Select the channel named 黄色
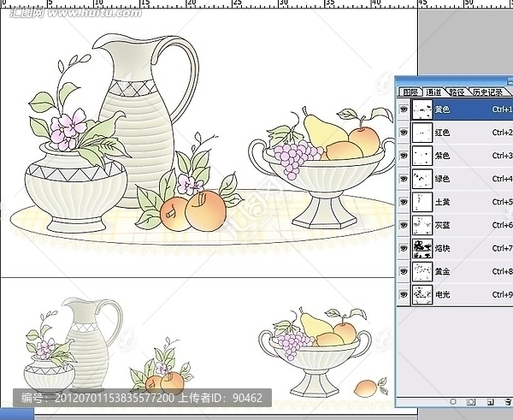 [x=442, y=109]
